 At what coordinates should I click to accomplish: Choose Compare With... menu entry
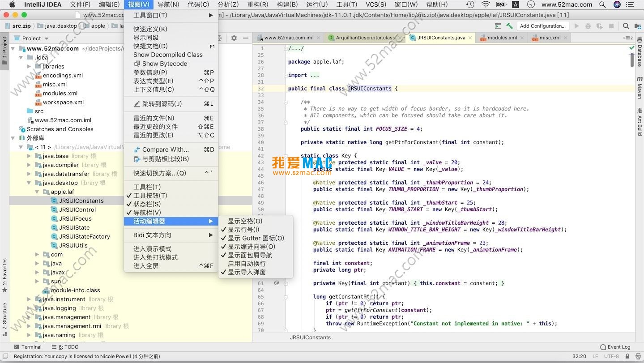[171, 149]
